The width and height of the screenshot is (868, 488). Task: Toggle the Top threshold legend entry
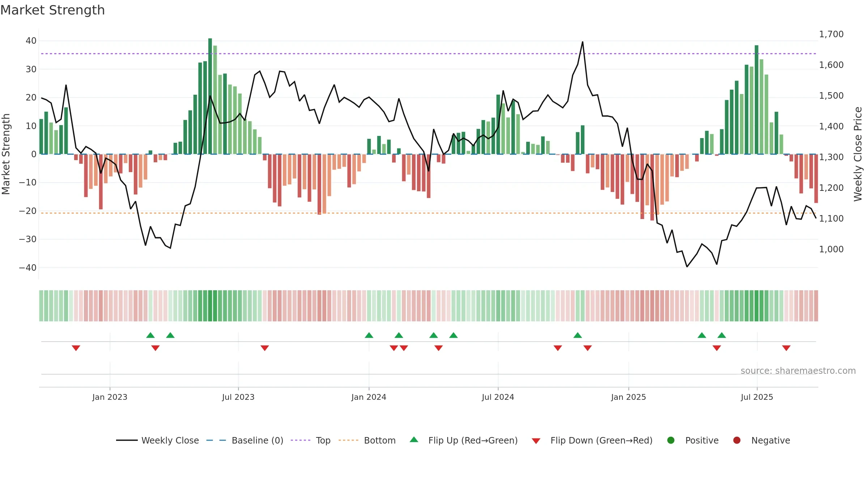coord(311,440)
